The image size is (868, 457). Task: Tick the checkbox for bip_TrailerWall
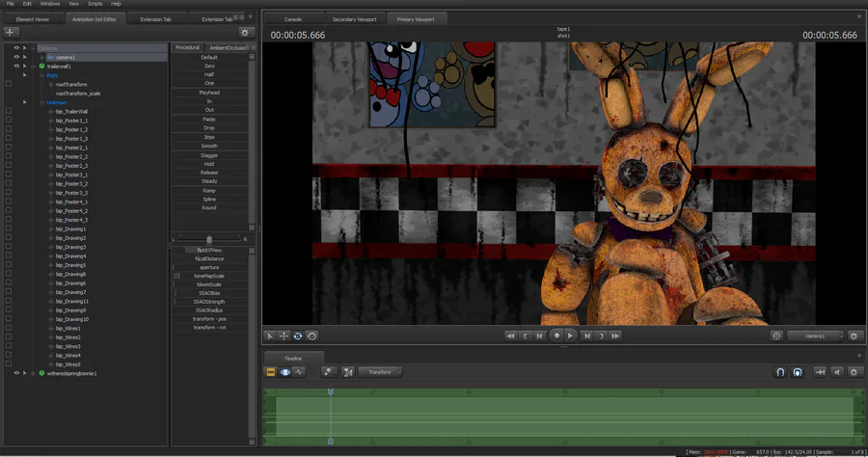9,111
